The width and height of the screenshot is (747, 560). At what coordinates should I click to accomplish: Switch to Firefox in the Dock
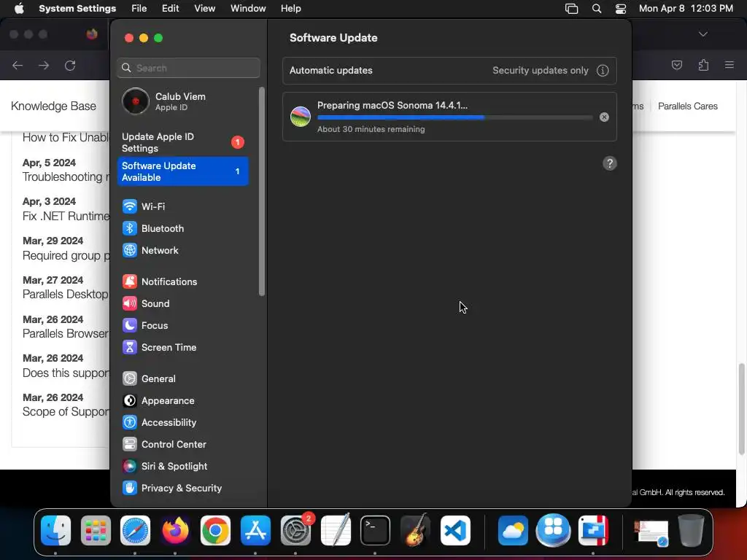[x=175, y=531]
